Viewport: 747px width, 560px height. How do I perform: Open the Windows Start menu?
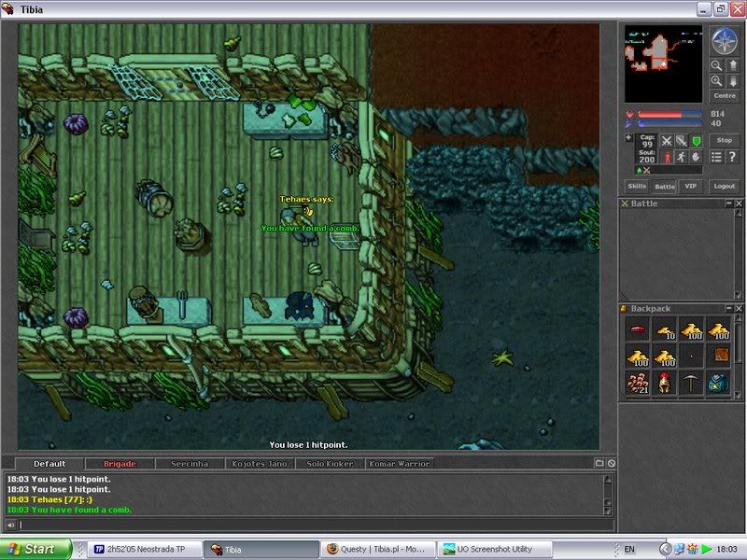pos(36,549)
